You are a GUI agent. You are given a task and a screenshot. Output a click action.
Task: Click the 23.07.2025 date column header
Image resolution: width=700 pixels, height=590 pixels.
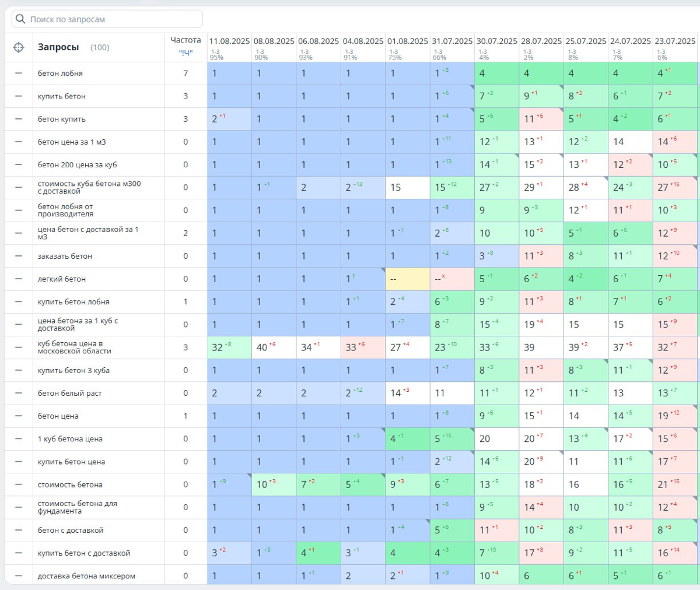pyautogui.click(x=675, y=41)
